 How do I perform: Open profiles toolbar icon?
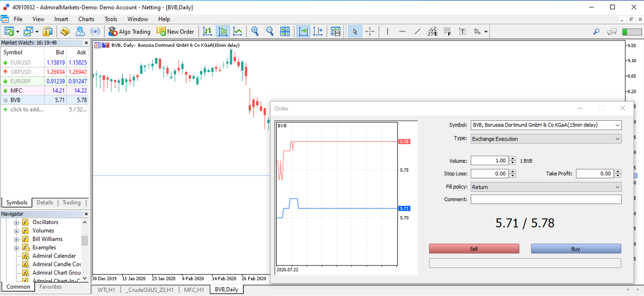(28, 32)
